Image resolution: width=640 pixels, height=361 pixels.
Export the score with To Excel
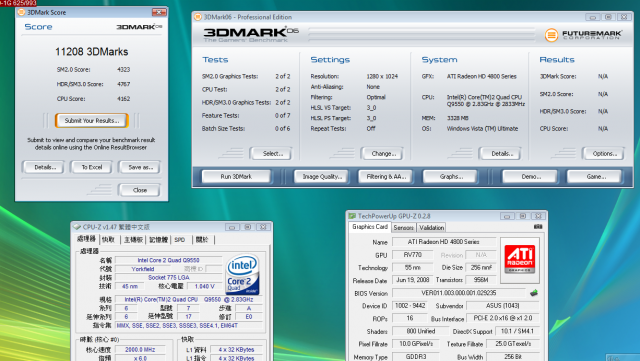91,167
